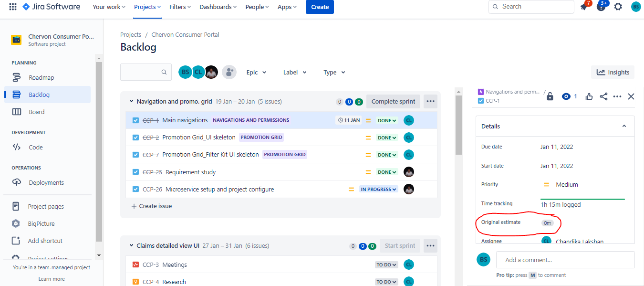The width and height of the screenshot is (644, 286).
Task: Open more options for Claims sprint
Action: pos(430,245)
